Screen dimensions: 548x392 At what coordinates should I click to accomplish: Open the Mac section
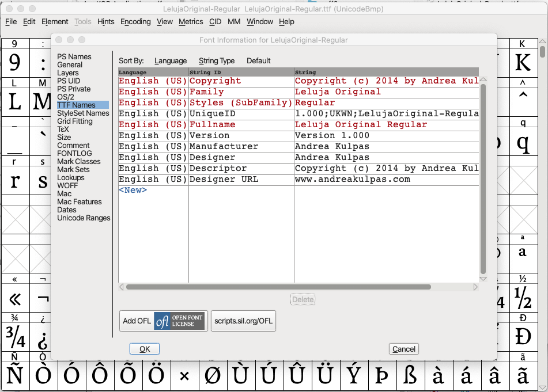tap(65, 193)
